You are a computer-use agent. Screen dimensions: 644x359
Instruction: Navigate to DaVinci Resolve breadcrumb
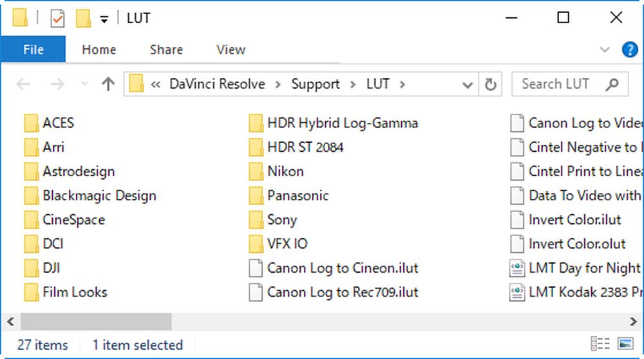(217, 84)
